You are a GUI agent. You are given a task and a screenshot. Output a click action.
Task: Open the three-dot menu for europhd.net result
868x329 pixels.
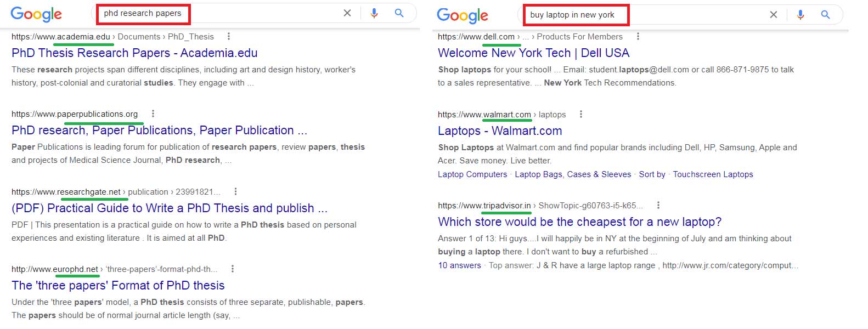click(x=233, y=269)
